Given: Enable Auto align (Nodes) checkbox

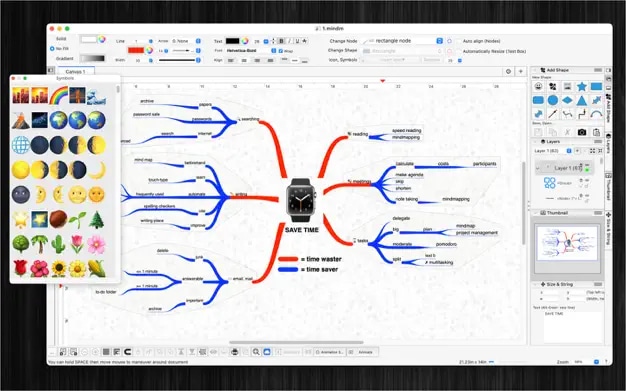Looking at the screenshot, I should click(458, 41).
